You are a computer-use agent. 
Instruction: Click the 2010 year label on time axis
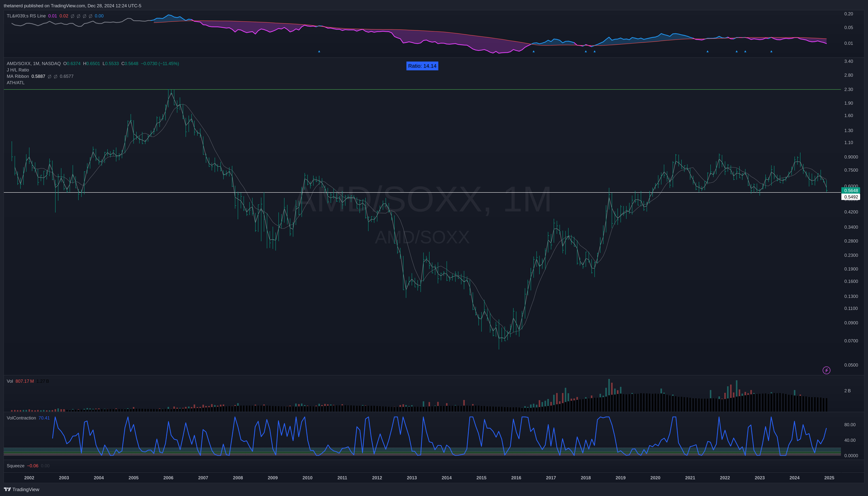(x=307, y=478)
